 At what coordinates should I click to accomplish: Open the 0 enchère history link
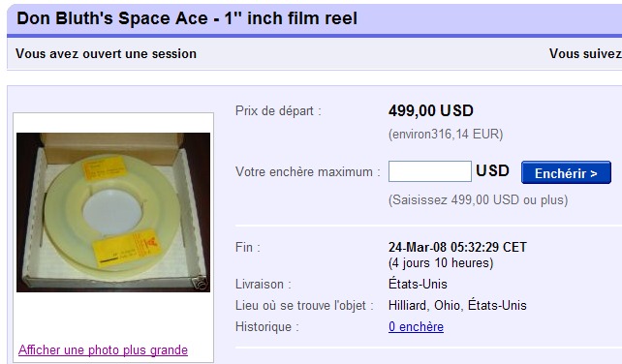[416, 326]
